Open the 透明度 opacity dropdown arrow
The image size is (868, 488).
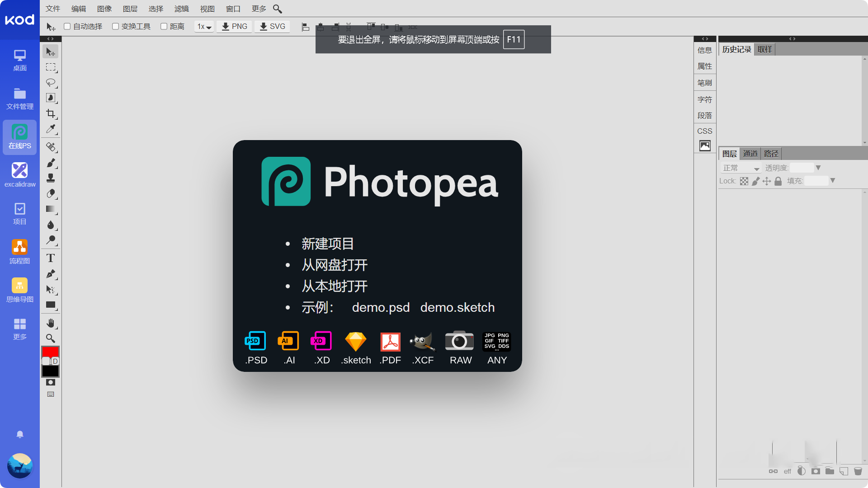tap(818, 168)
